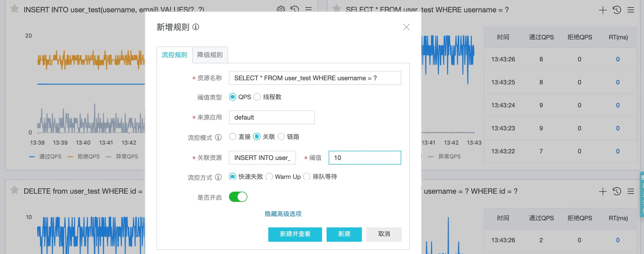Click the 通过QPS header in the SELECT panel table

click(x=541, y=37)
